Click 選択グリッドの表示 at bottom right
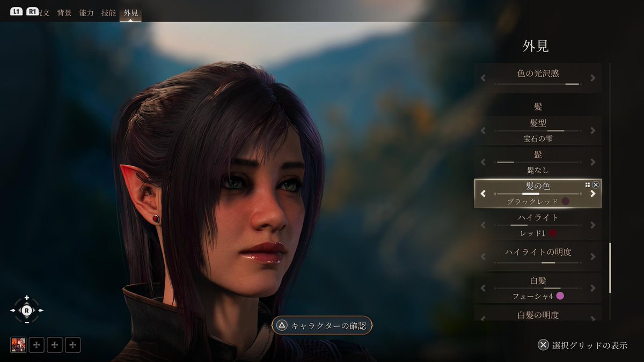 (x=590, y=345)
